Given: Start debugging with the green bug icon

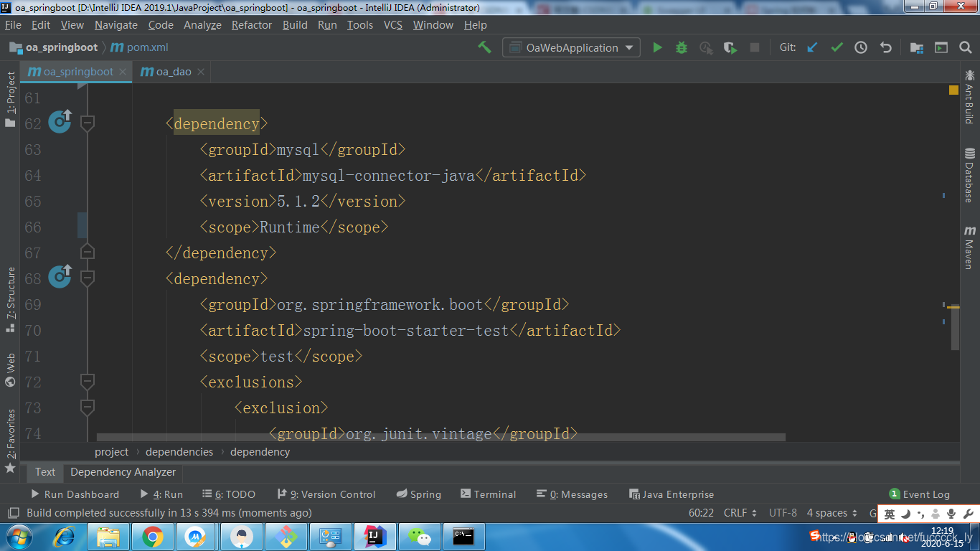Looking at the screenshot, I should pos(682,47).
